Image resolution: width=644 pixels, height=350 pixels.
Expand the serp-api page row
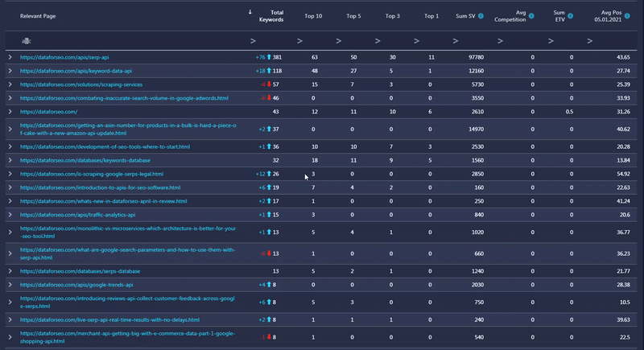point(10,57)
